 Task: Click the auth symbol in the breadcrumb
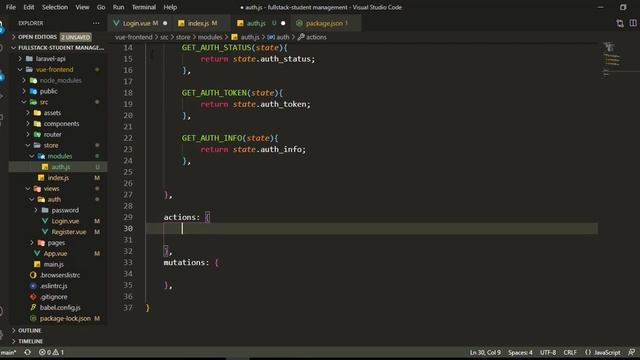(278, 37)
